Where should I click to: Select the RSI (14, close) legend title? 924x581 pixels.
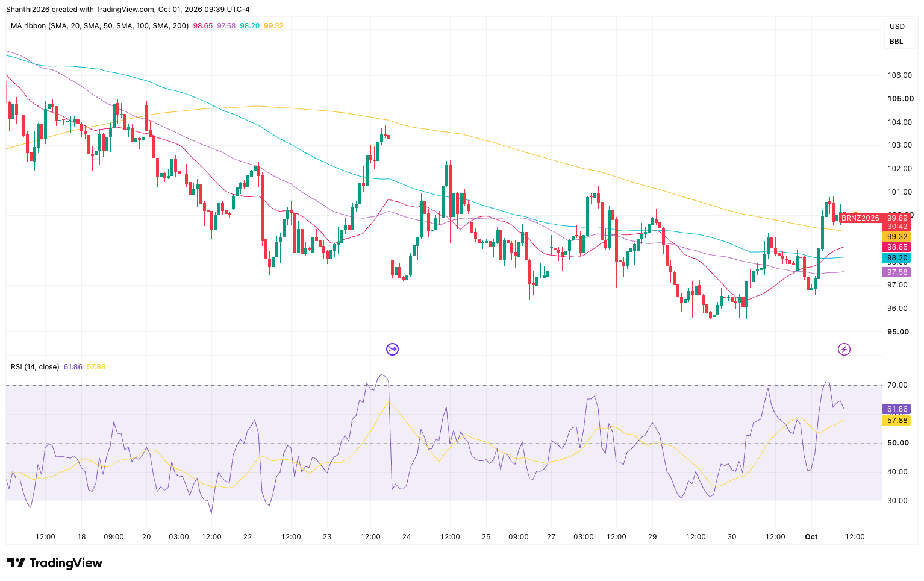(35, 366)
